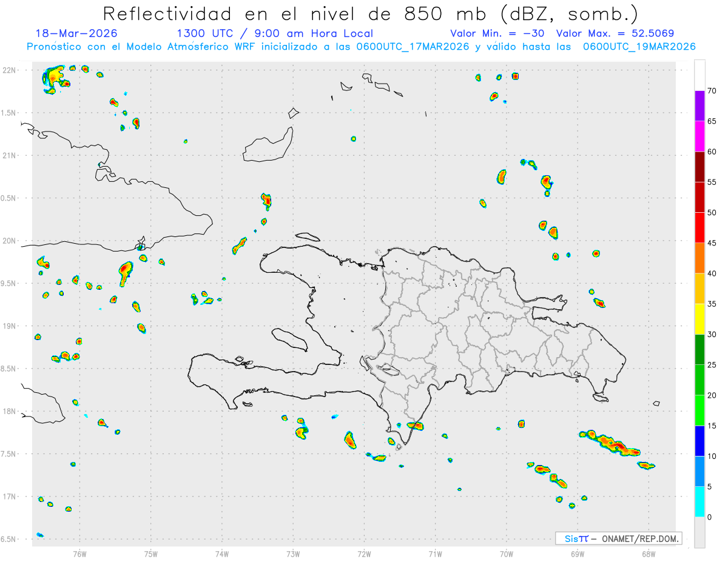Click the orange 40–45 dBZ colorbar segment
The image size is (728, 562).
coord(699,258)
